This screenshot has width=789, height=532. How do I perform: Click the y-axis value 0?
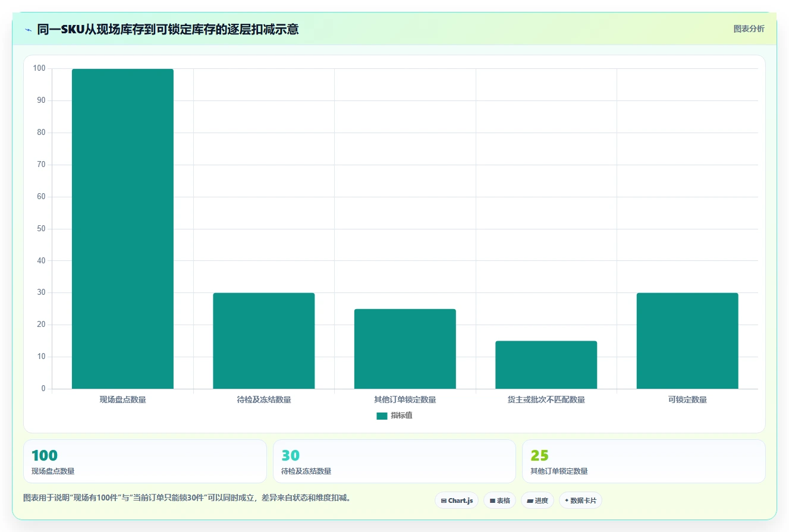pyautogui.click(x=43, y=389)
